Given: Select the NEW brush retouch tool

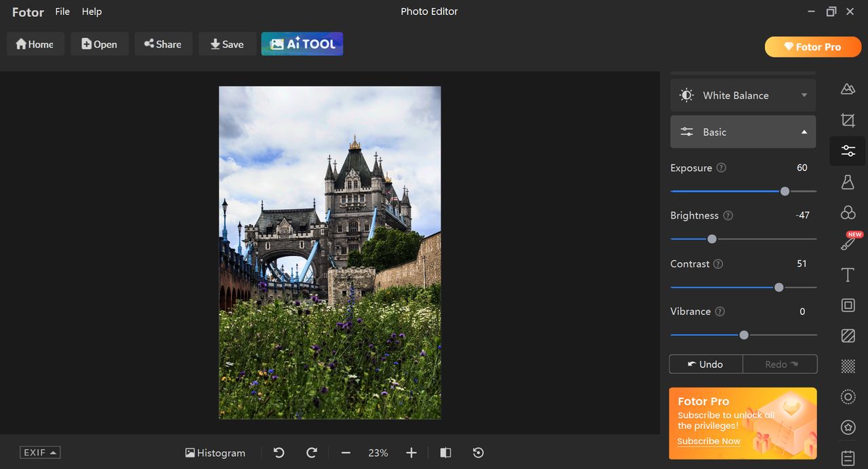Looking at the screenshot, I should 848,243.
